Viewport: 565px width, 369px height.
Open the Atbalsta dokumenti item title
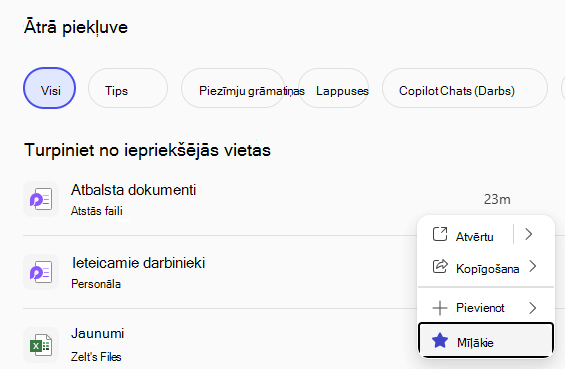(133, 190)
